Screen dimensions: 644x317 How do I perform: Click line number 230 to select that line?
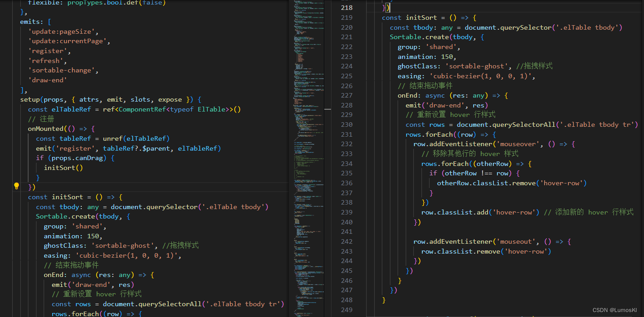(346, 124)
